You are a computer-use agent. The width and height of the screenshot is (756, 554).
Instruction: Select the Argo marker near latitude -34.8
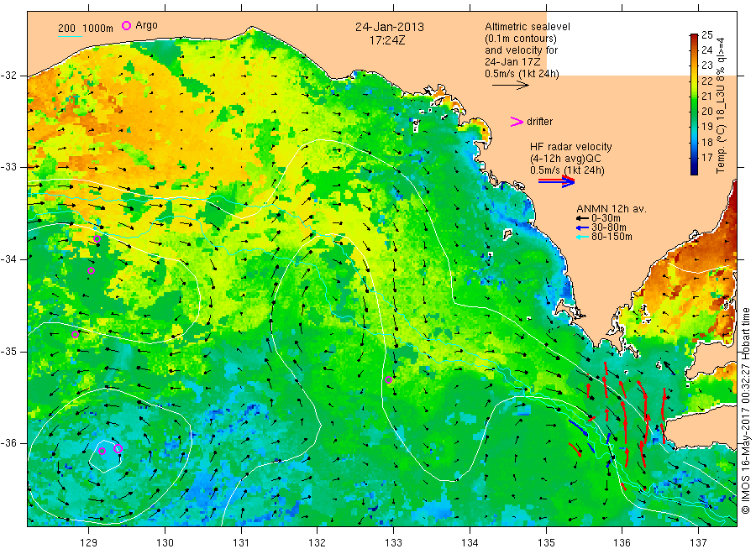pyautogui.click(x=76, y=334)
